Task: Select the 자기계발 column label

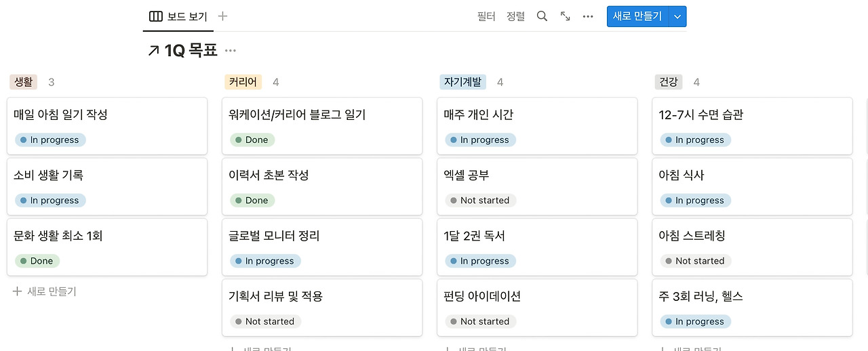Action: tap(462, 82)
